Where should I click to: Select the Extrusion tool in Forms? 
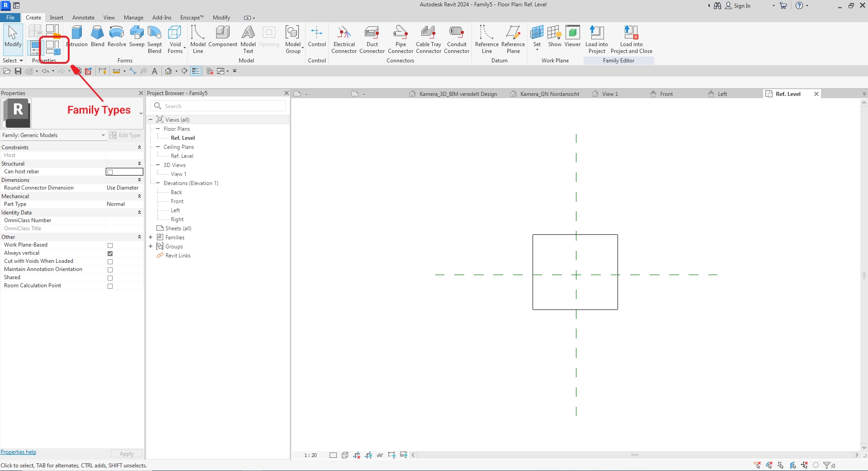(x=77, y=36)
